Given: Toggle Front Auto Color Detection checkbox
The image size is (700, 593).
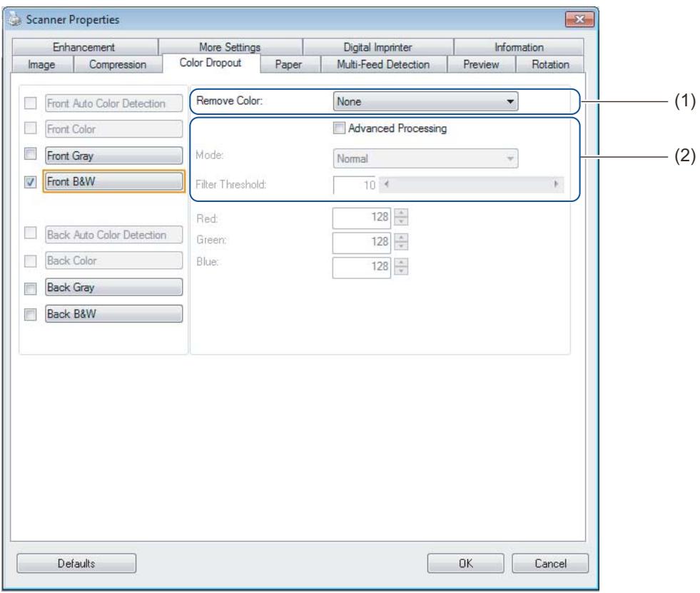Looking at the screenshot, I should (31, 103).
